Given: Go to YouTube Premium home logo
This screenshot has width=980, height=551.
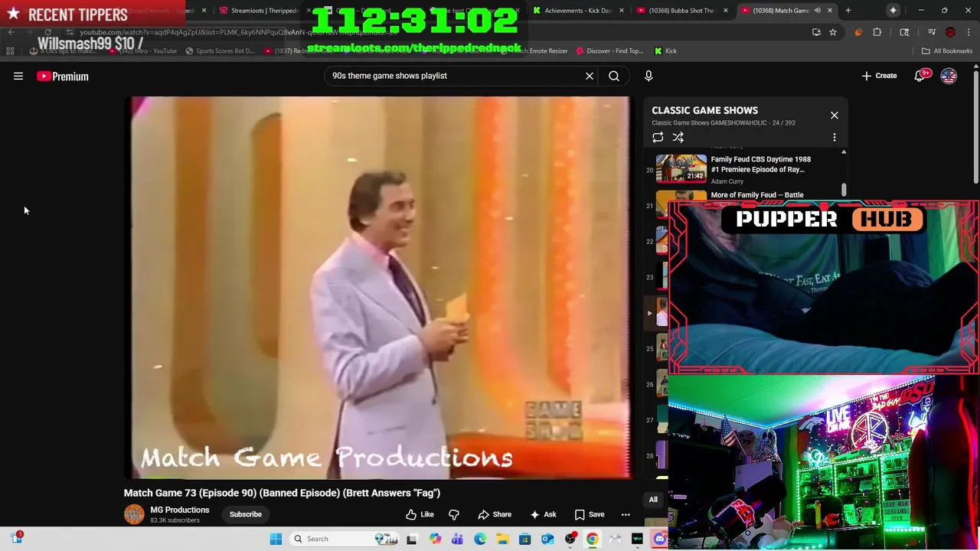Looking at the screenshot, I should [63, 76].
